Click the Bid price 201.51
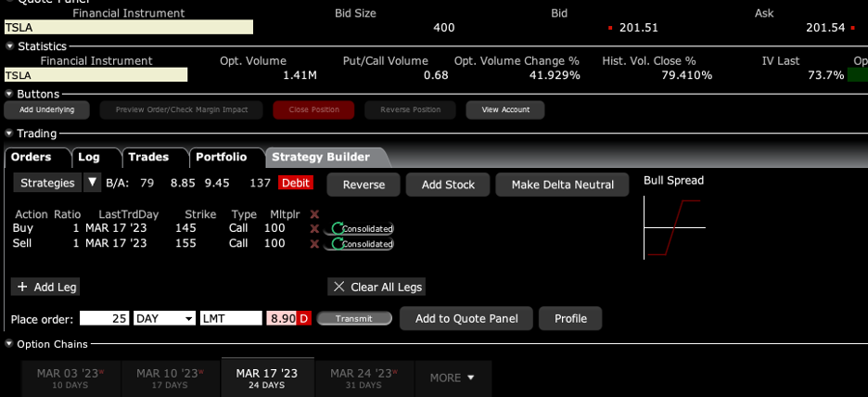The height and width of the screenshot is (397, 868). [639, 27]
